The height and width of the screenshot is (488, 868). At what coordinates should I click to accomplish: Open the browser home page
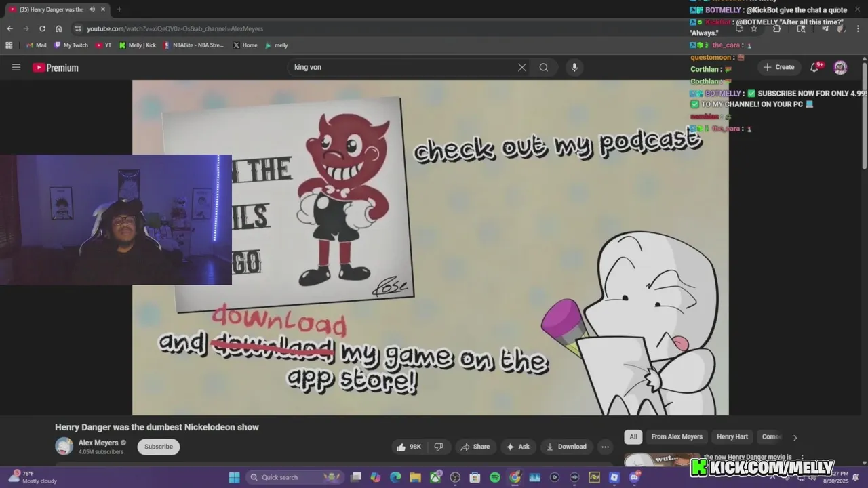59,28
